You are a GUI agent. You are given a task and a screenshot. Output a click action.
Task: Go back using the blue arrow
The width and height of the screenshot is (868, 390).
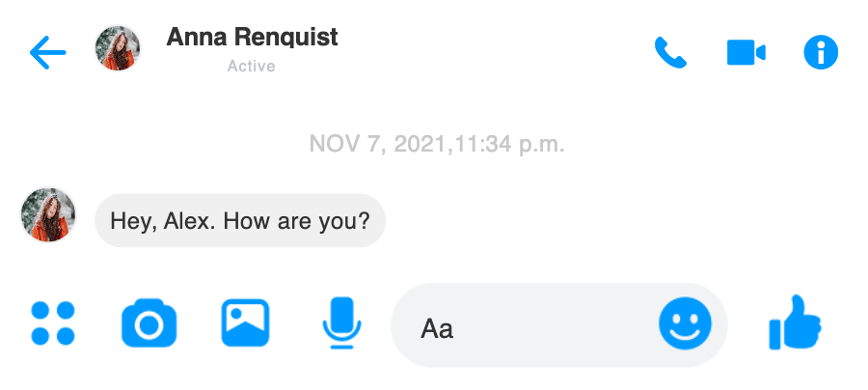coord(47,53)
